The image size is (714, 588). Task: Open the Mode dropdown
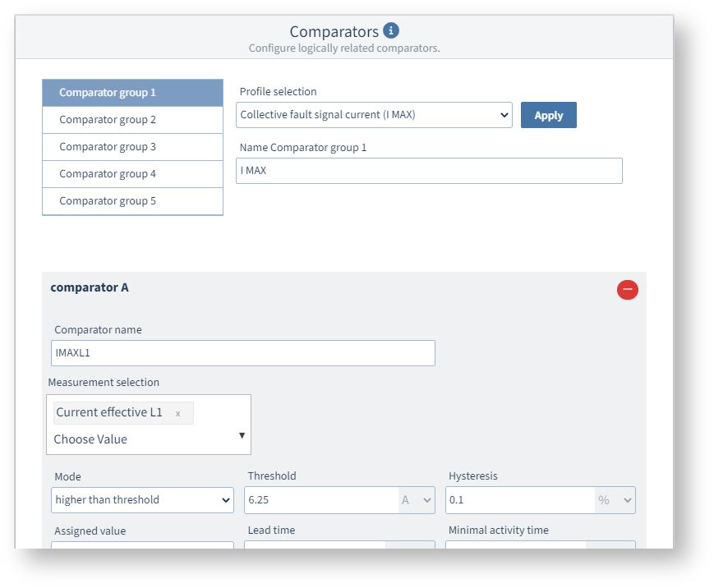[142, 500]
